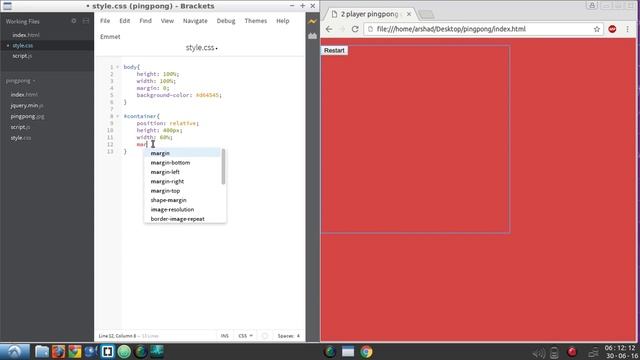
Task: Pick shape-margin from the hint list
Action: [182, 200]
